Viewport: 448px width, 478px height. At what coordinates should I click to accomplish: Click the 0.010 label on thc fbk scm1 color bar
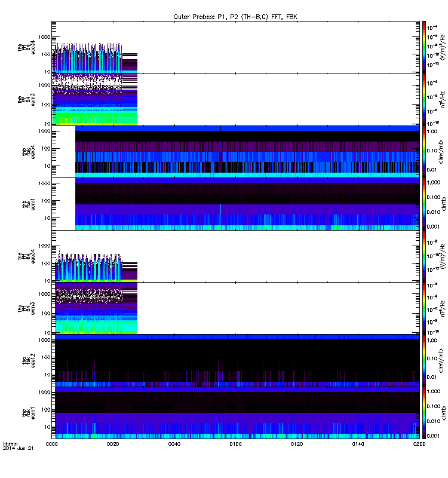point(434,421)
